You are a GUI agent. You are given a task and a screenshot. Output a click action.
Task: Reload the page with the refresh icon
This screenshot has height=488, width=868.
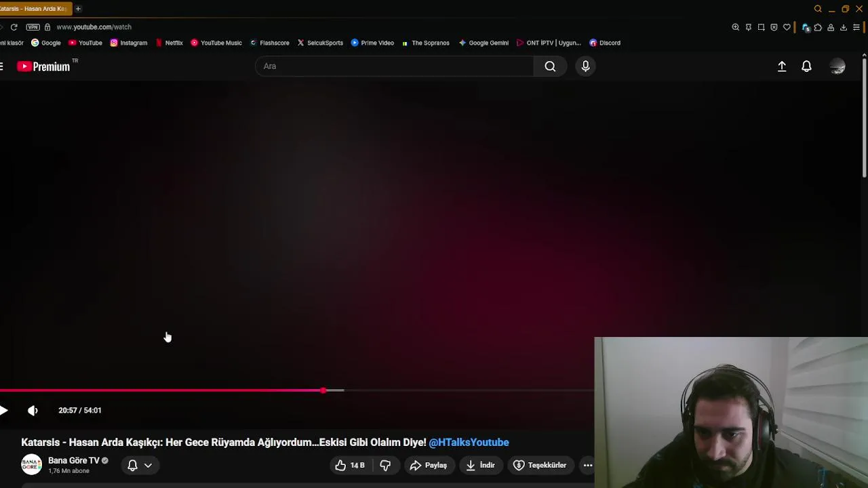pos(14,27)
